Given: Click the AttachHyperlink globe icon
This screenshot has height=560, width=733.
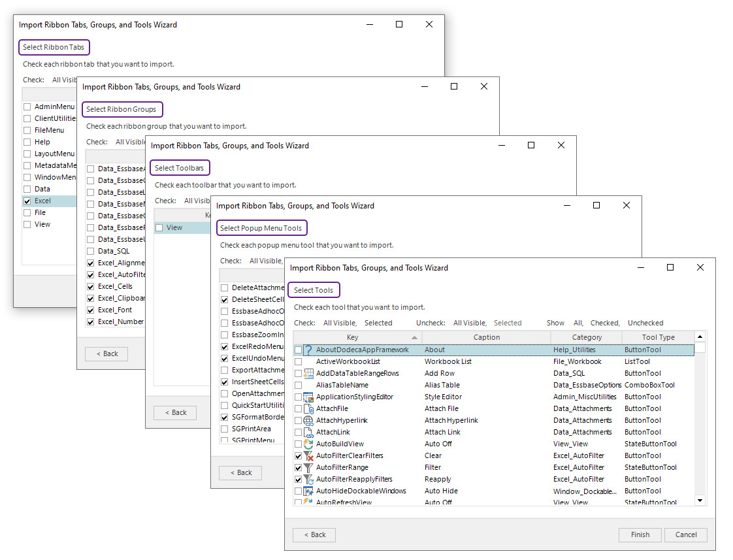Looking at the screenshot, I should coord(308,420).
